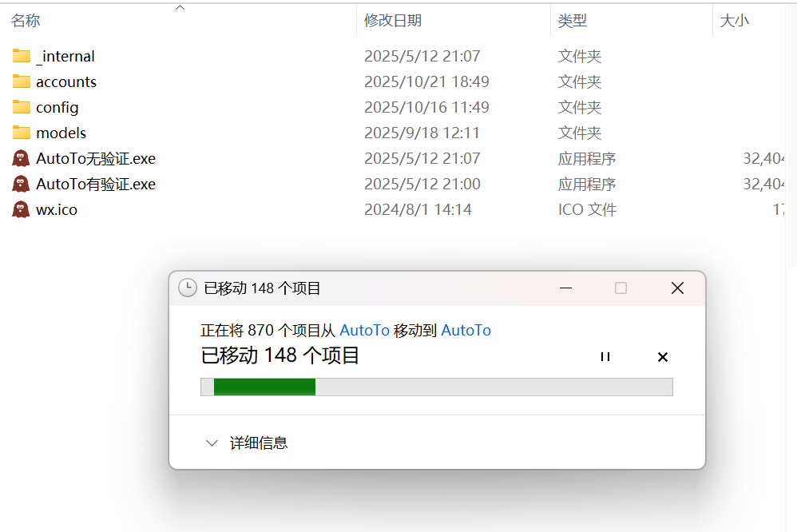
Task: Sort files by 修改日期 column
Action: tap(393, 21)
